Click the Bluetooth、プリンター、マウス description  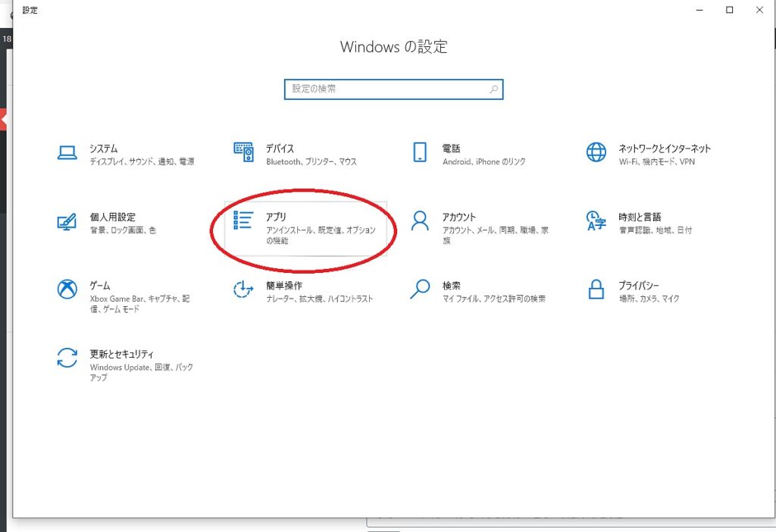(311, 162)
